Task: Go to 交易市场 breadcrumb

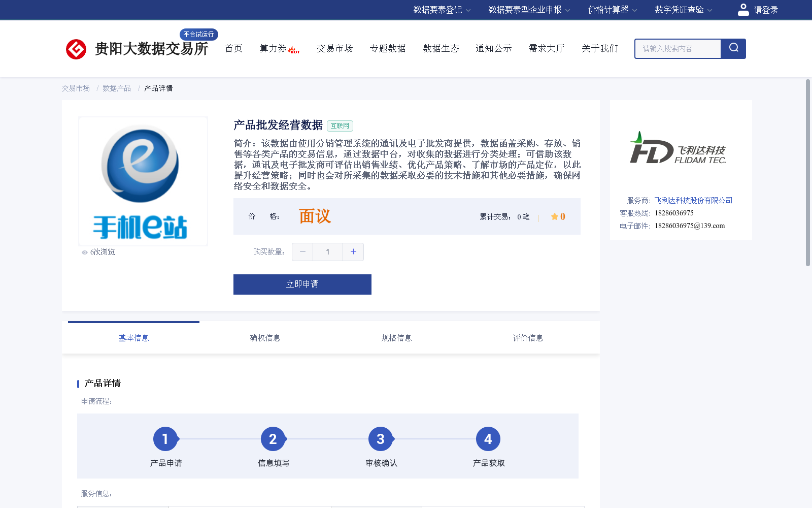Action: (76, 88)
